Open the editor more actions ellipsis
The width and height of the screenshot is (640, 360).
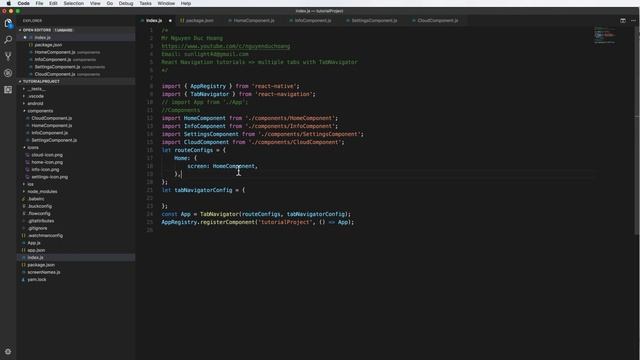pos(633,20)
